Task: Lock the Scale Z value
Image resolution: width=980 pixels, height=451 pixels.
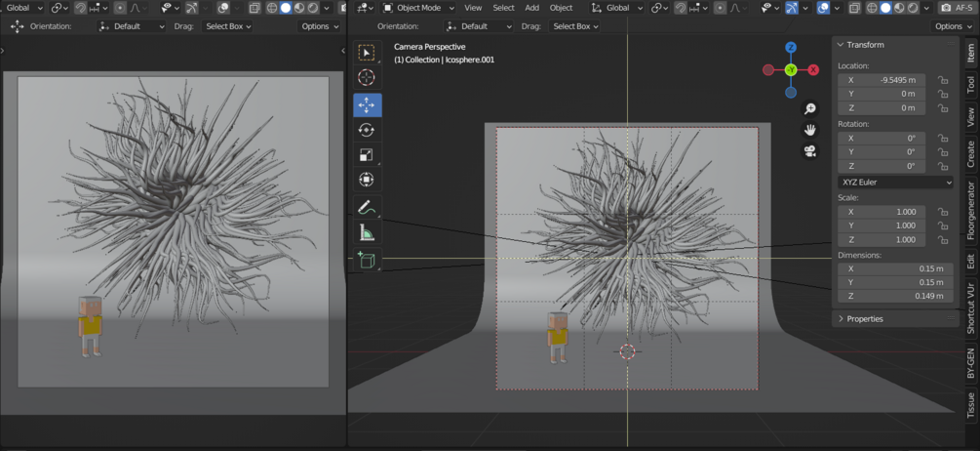Action: [x=942, y=239]
